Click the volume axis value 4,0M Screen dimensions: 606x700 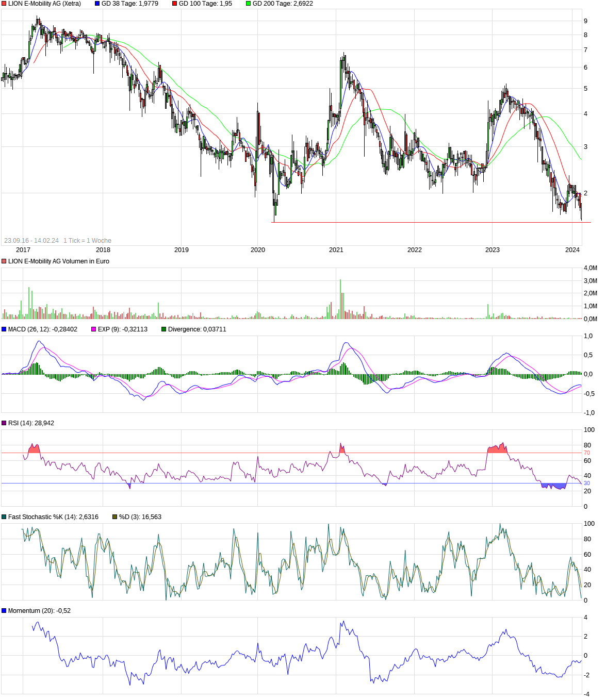[x=591, y=268]
